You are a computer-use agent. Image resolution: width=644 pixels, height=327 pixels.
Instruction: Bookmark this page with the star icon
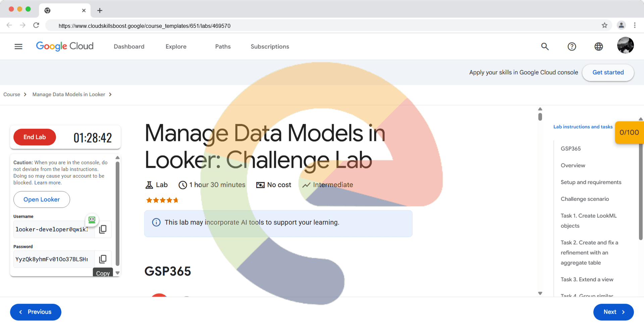(x=604, y=25)
